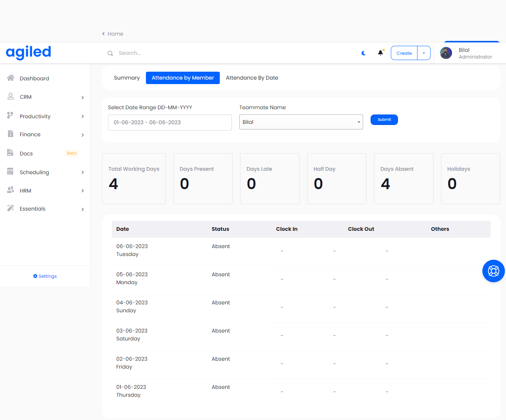Click the agiled logo
Viewport: 506px width, 420px height.
click(29, 53)
